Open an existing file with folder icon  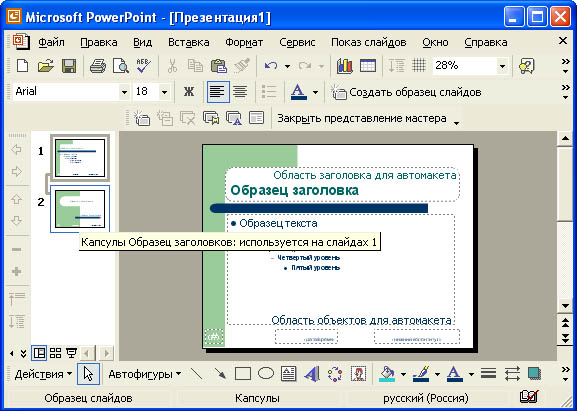click(x=46, y=66)
